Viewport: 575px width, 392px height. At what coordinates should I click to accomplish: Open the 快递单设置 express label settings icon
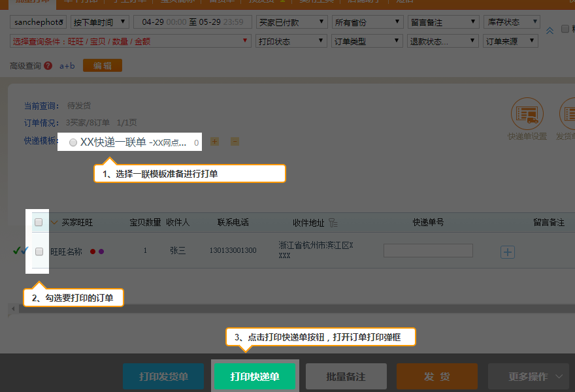coord(527,114)
